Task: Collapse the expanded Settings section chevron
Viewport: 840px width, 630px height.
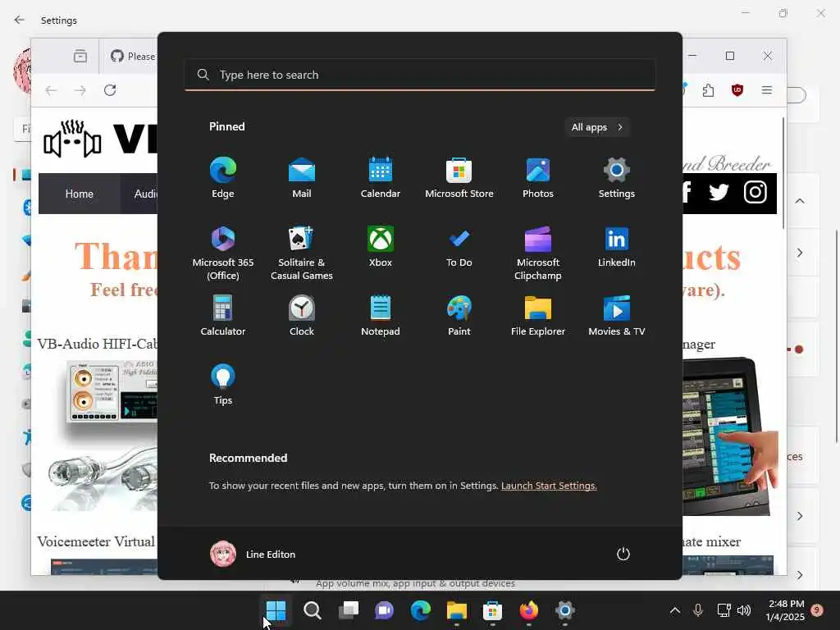Action: tap(800, 201)
